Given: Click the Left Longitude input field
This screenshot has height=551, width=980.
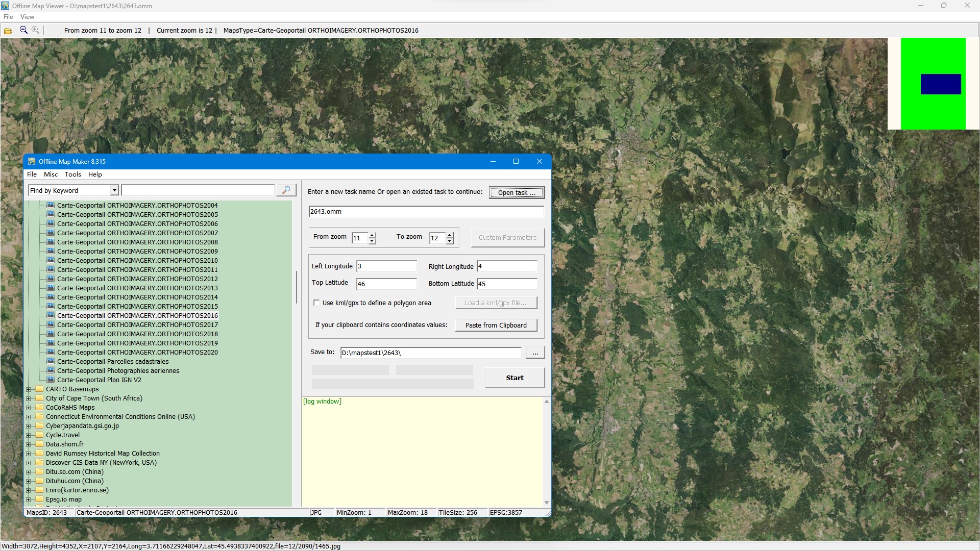Looking at the screenshot, I should pyautogui.click(x=386, y=266).
